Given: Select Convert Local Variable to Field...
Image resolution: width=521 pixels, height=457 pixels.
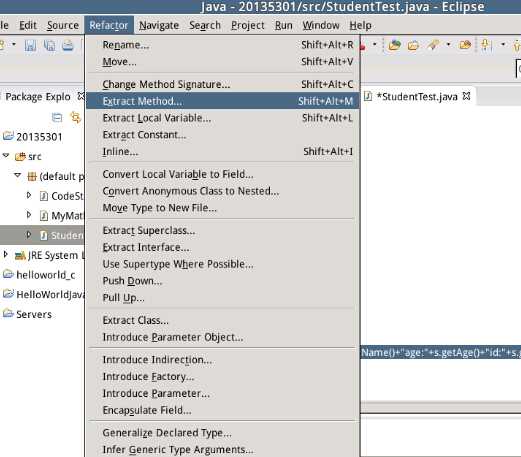Looking at the screenshot, I should coord(223,174).
